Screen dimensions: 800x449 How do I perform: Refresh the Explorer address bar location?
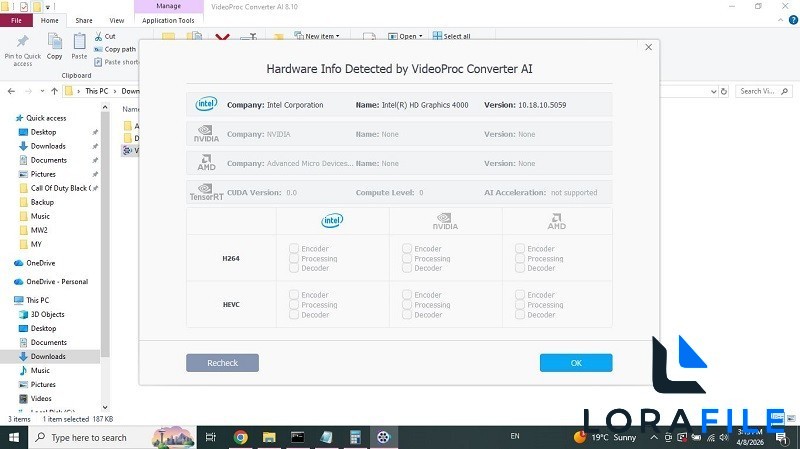pos(723,91)
